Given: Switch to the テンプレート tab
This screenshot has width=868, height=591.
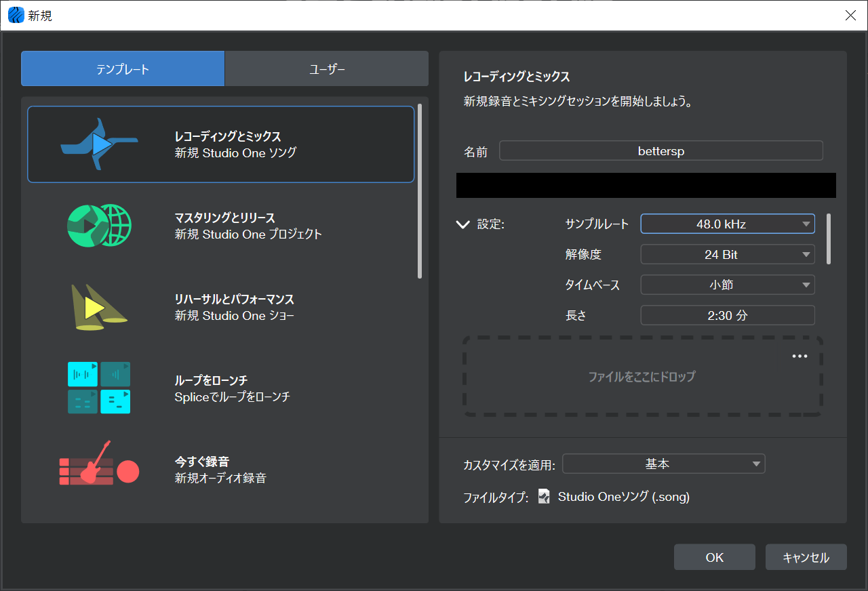Looking at the screenshot, I should (x=123, y=68).
